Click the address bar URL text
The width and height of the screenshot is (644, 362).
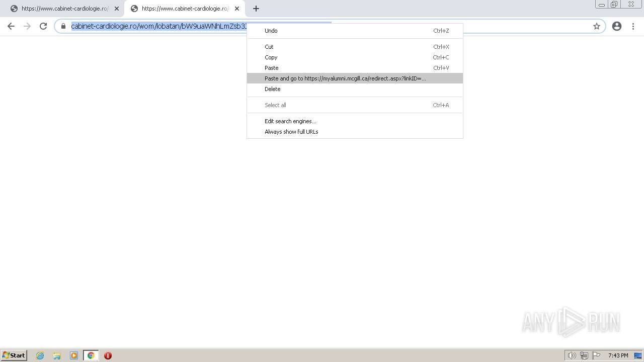click(159, 26)
